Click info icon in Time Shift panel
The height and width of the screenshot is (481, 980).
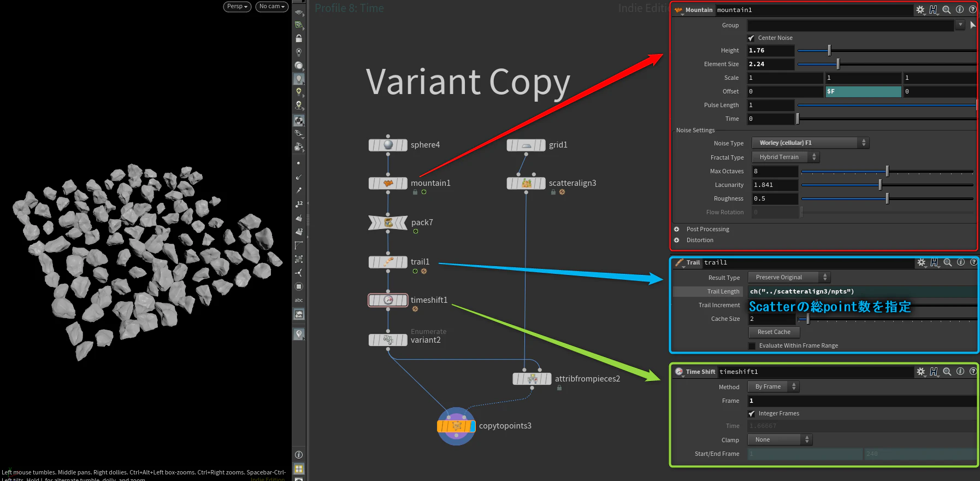click(x=960, y=372)
